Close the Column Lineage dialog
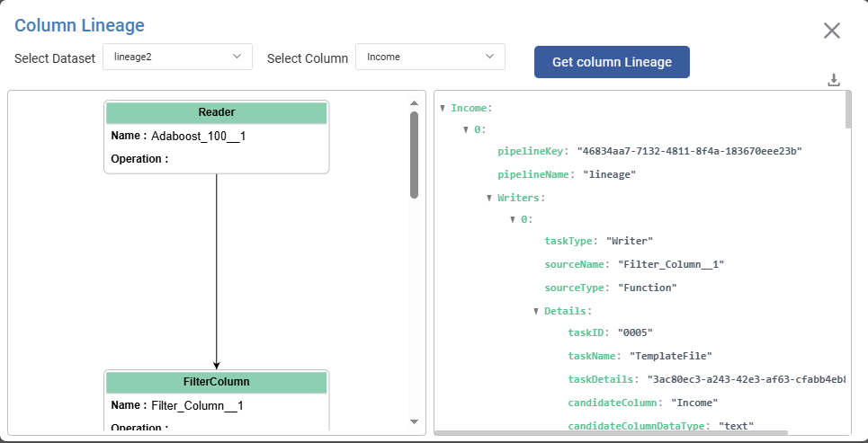 [831, 31]
